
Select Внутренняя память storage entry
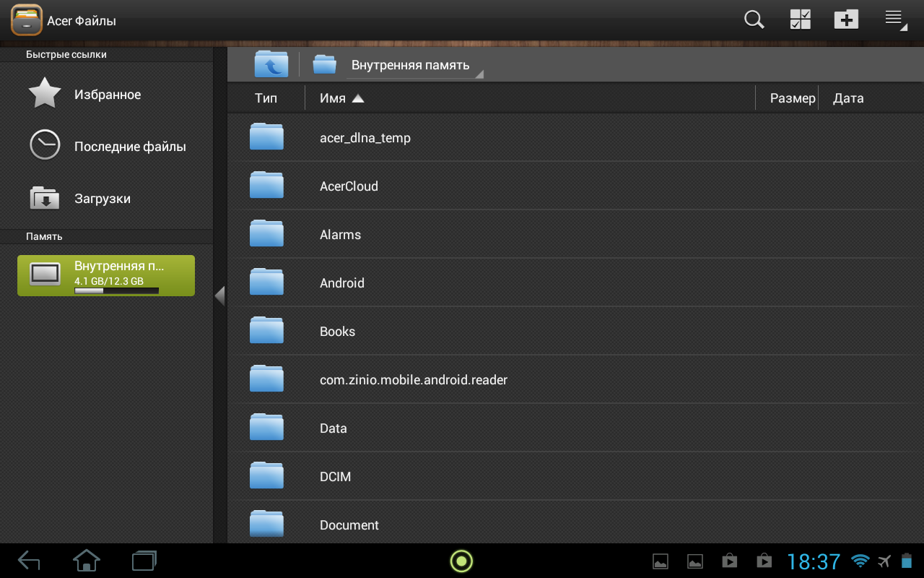pos(106,275)
